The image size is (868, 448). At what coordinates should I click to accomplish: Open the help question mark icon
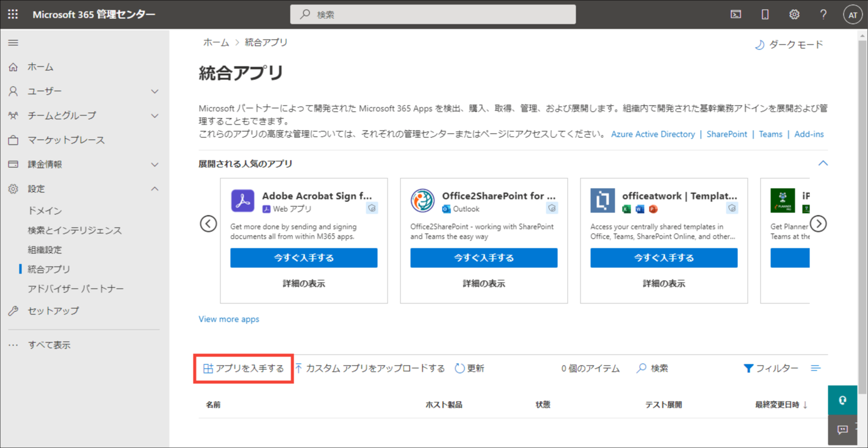pyautogui.click(x=823, y=14)
